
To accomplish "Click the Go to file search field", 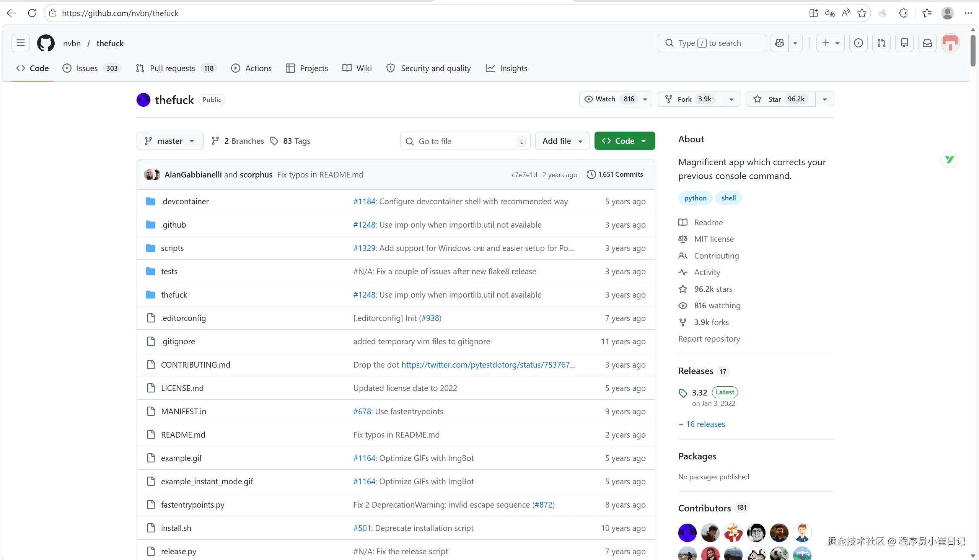I will [465, 141].
